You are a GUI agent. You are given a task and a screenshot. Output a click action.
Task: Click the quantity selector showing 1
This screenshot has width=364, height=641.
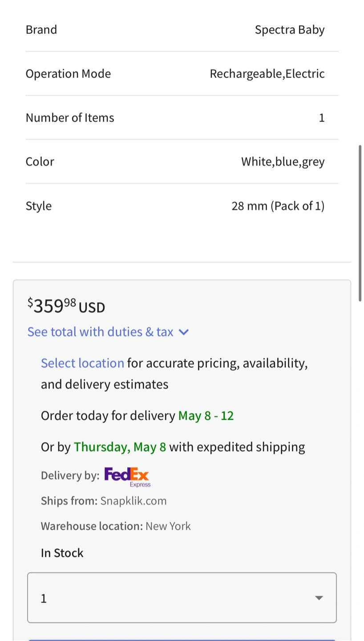(182, 598)
